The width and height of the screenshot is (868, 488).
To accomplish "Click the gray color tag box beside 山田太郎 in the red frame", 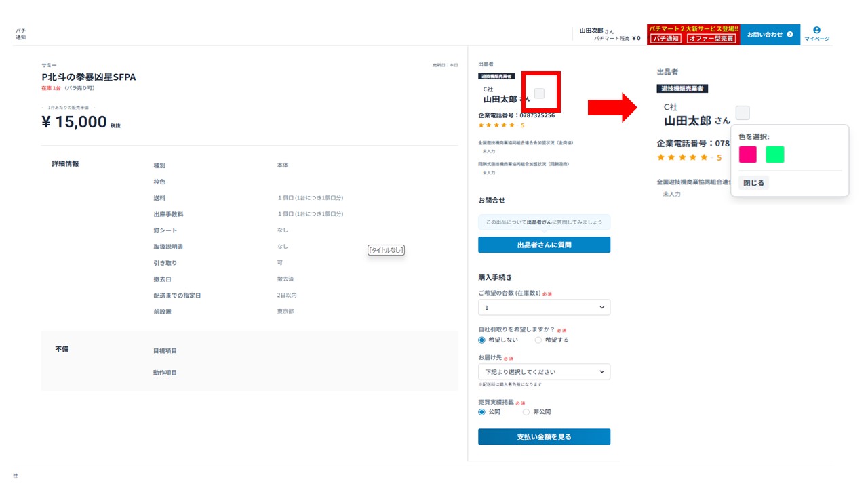I will (539, 94).
